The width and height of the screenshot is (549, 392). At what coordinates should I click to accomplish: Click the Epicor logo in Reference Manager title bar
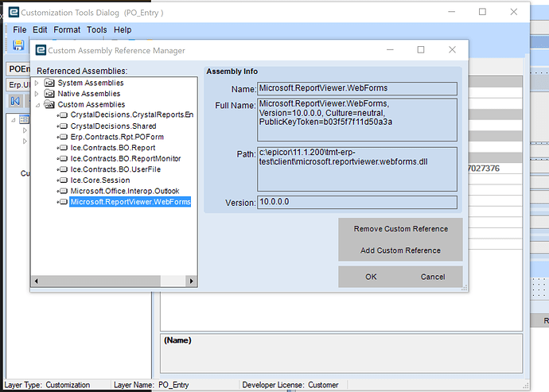[41, 50]
